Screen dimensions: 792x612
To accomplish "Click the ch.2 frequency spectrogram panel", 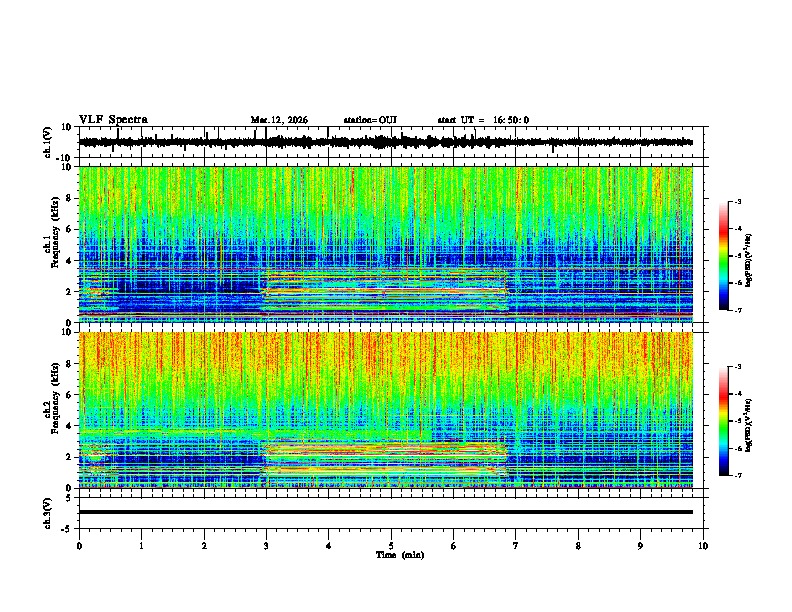I will coord(386,410).
